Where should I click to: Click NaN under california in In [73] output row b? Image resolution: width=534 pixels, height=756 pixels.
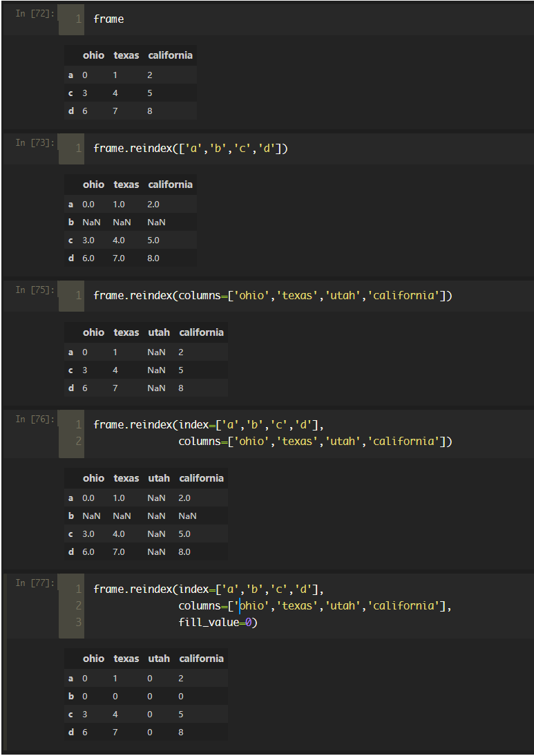click(x=157, y=223)
